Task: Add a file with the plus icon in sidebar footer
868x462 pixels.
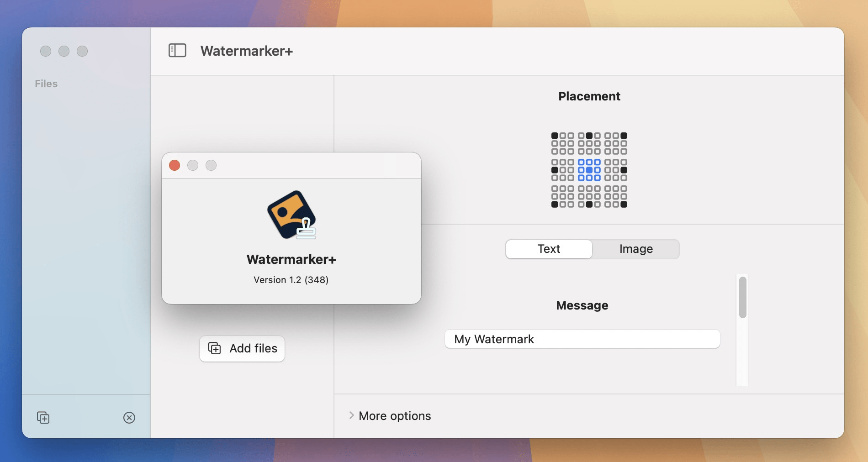Action: point(43,418)
